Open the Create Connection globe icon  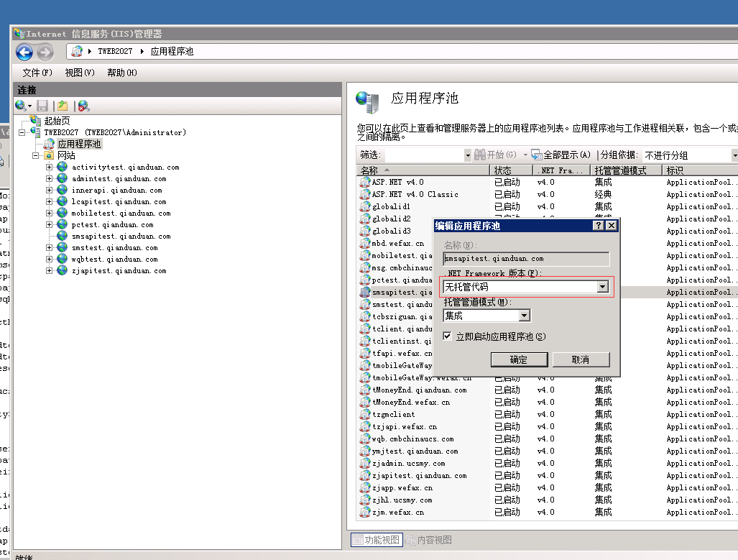[x=21, y=106]
